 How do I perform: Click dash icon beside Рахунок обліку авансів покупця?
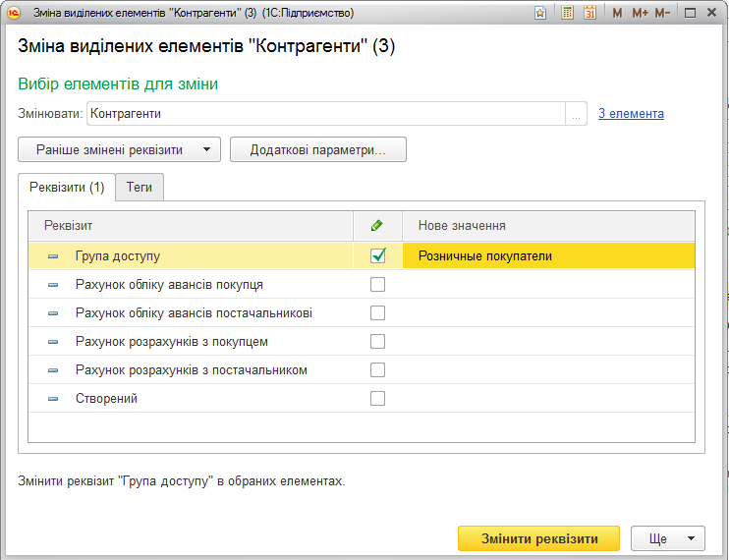click(x=53, y=285)
